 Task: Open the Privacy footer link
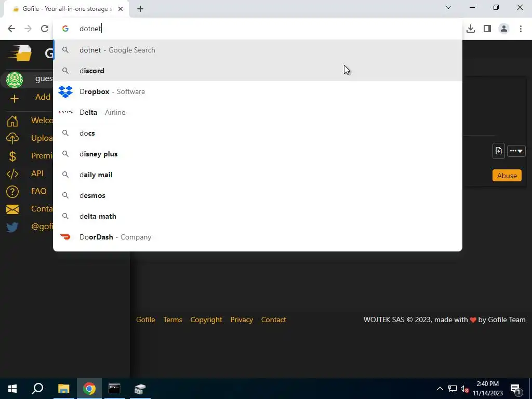[242, 320]
